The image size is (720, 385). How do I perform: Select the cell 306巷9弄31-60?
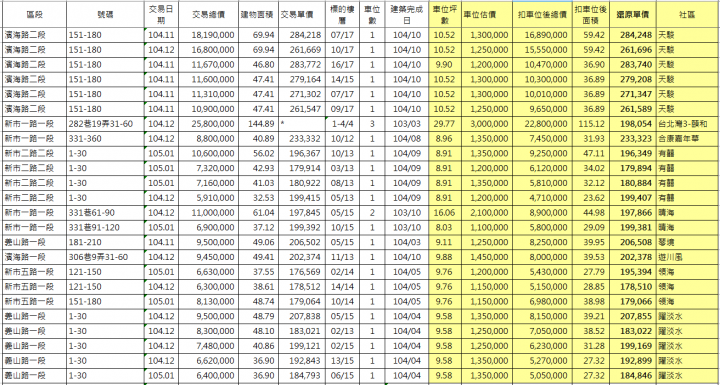(106, 257)
